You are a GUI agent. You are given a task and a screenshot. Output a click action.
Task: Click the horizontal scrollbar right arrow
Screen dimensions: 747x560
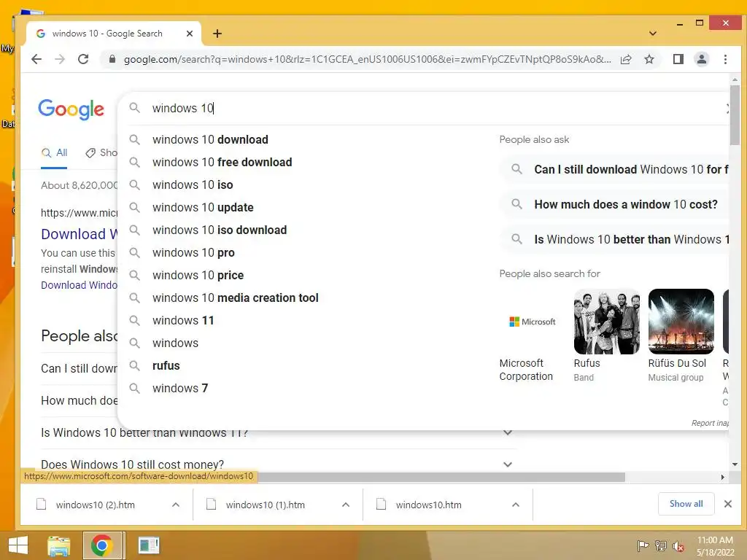[x=723, y=477]
